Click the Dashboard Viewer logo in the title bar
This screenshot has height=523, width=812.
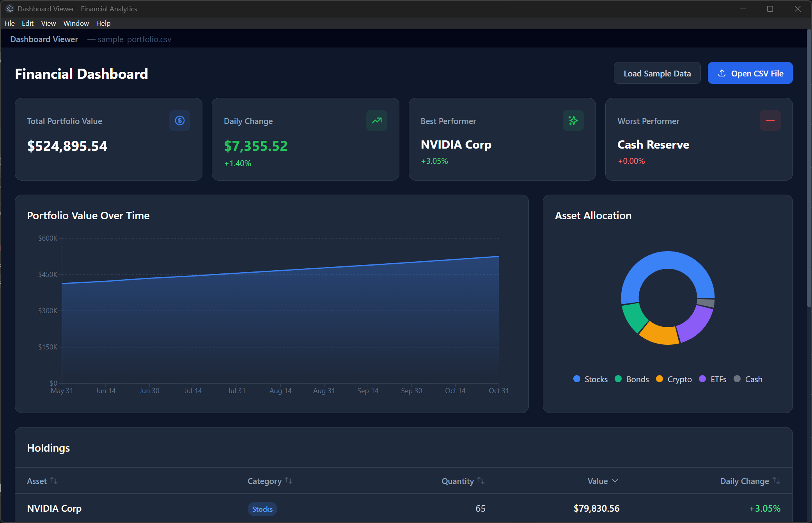pyautogui.click(x=10, y=9)
